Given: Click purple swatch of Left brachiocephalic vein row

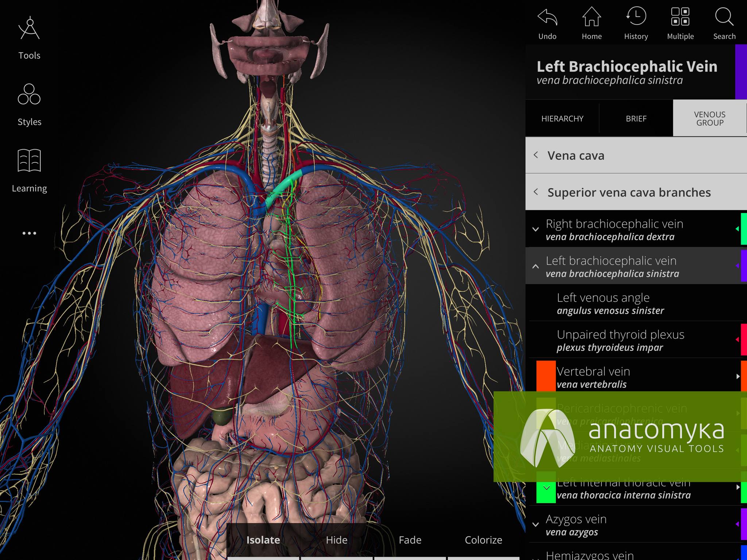Looking at the screenshot, I should [x=744, y=266].
